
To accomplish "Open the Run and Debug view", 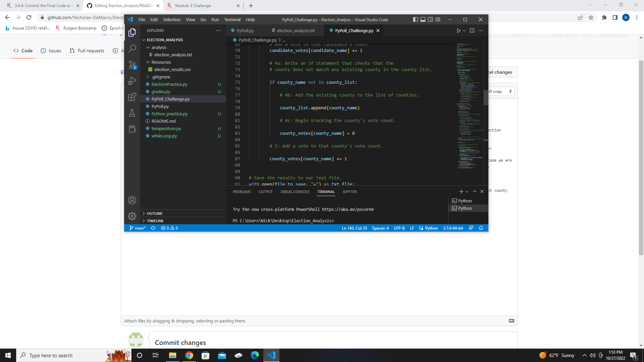I will 132,81.
